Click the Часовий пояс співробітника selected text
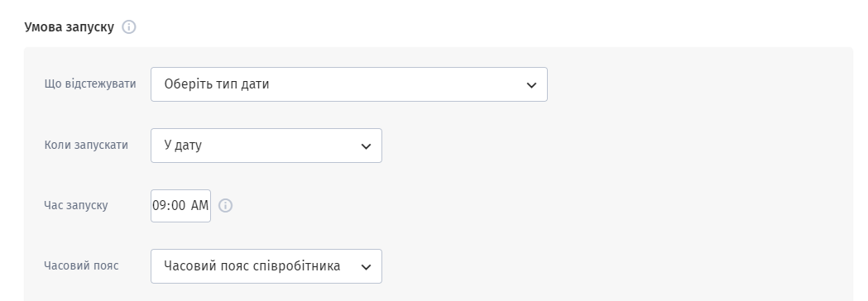 pos(252,265)
